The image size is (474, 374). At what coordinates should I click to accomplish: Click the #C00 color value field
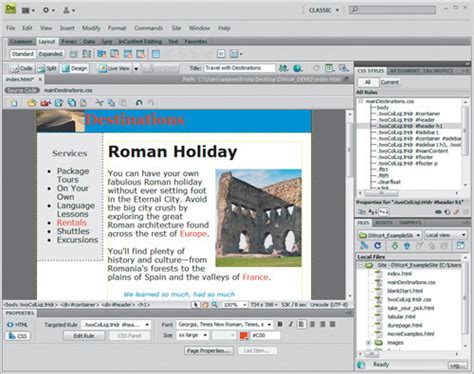[265, 335]
